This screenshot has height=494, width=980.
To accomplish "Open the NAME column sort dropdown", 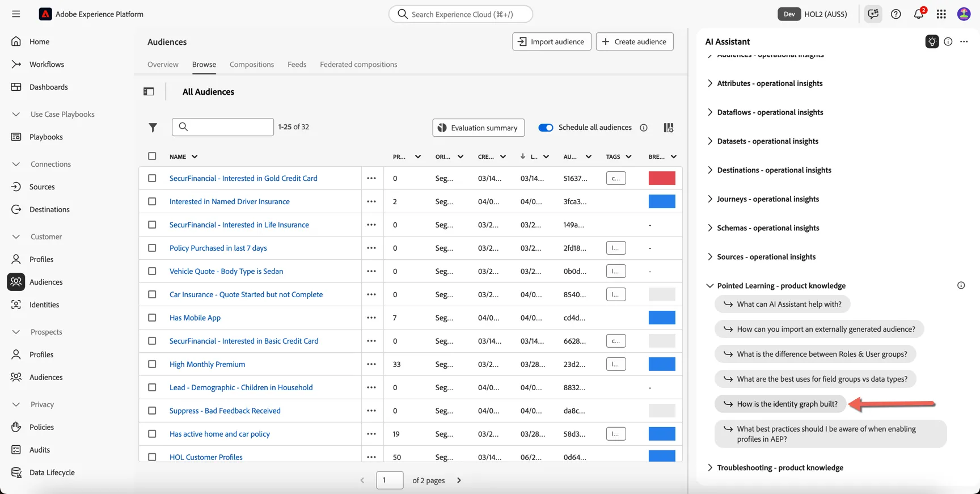I will (195, 157).
